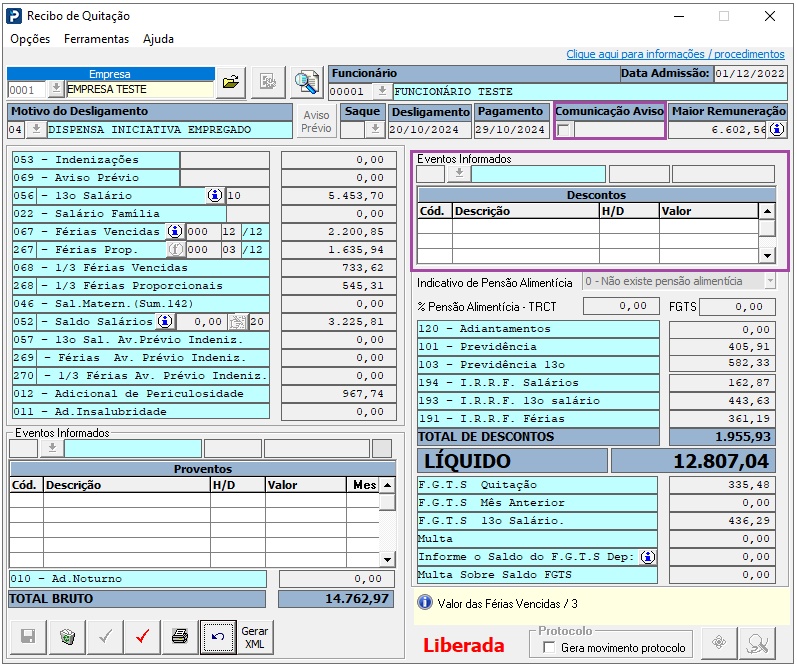This screenshot has width=797, height=668.
Task: Click the recycle bin delete button
Action: click(x=67, y=635)
